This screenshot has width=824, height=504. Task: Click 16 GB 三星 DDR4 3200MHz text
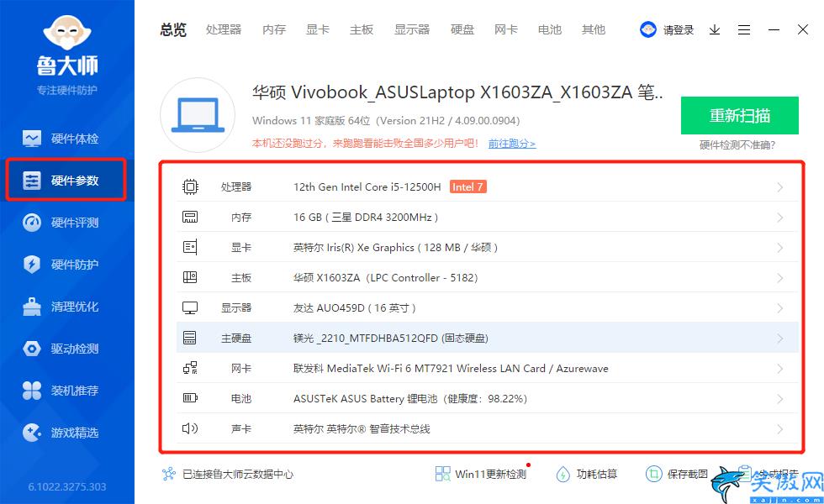pyautogui.click(x=366, y=218)
